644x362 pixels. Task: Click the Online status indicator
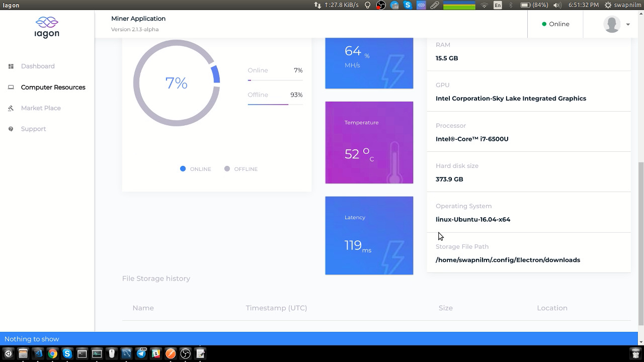click(555, 24)
